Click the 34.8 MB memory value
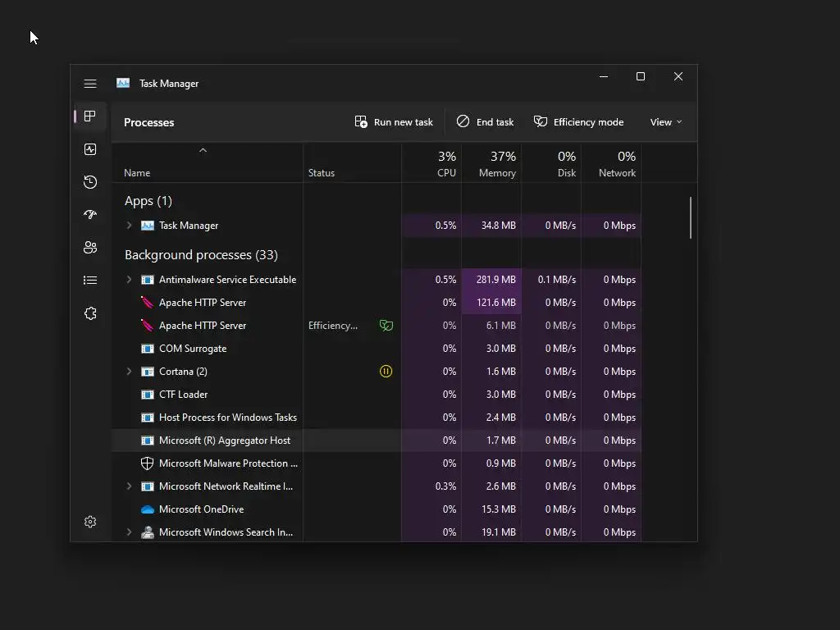The height and width of the screenshot is (630, 840). (x=498, y=226)
